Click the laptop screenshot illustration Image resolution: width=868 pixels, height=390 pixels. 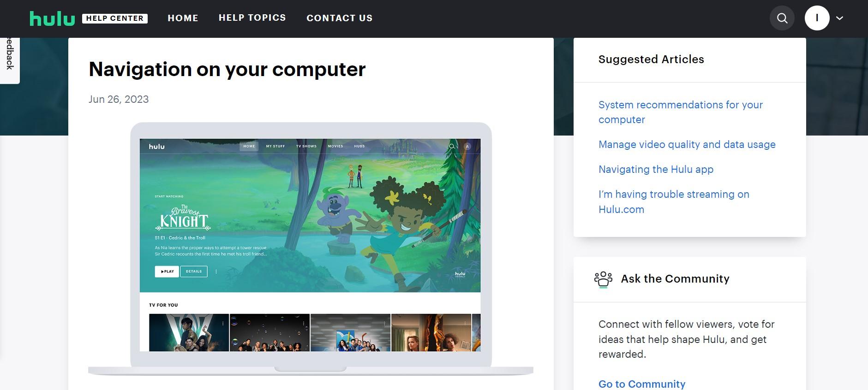(x=311, y=249)
